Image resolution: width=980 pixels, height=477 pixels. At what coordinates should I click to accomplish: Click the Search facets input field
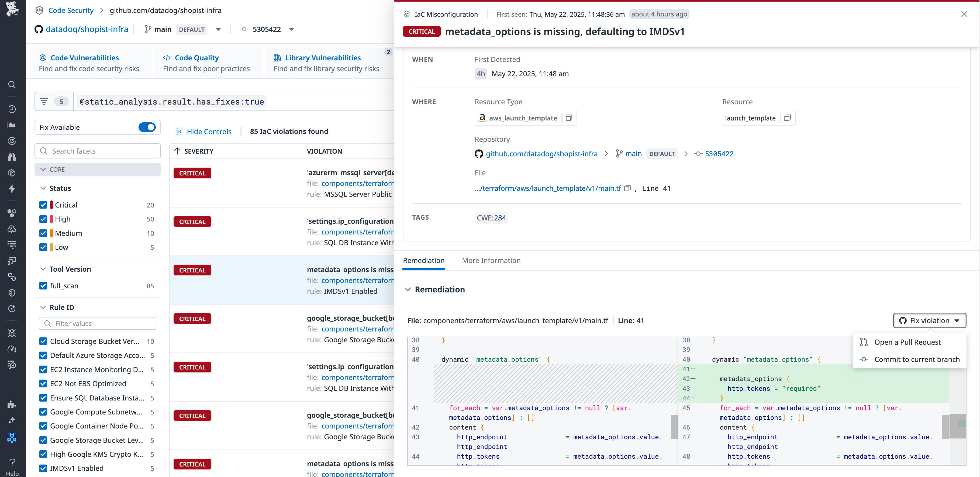(97, 151)
